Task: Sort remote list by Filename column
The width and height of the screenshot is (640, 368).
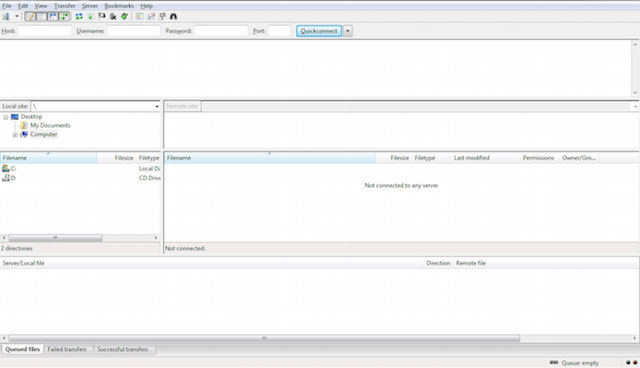Action: [x=269, y=158]
